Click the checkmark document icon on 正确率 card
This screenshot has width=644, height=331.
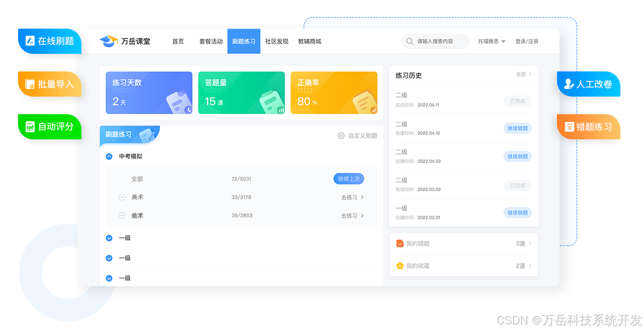click(364, 102)
